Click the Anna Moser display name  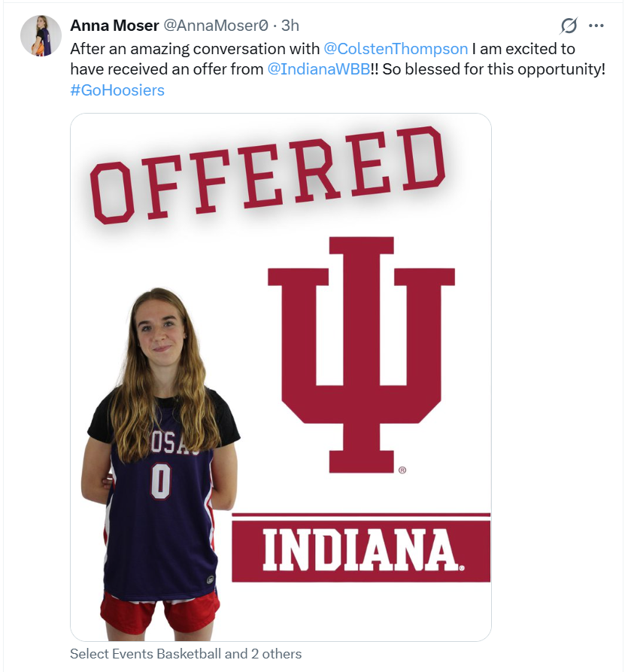tap(114, 26)
